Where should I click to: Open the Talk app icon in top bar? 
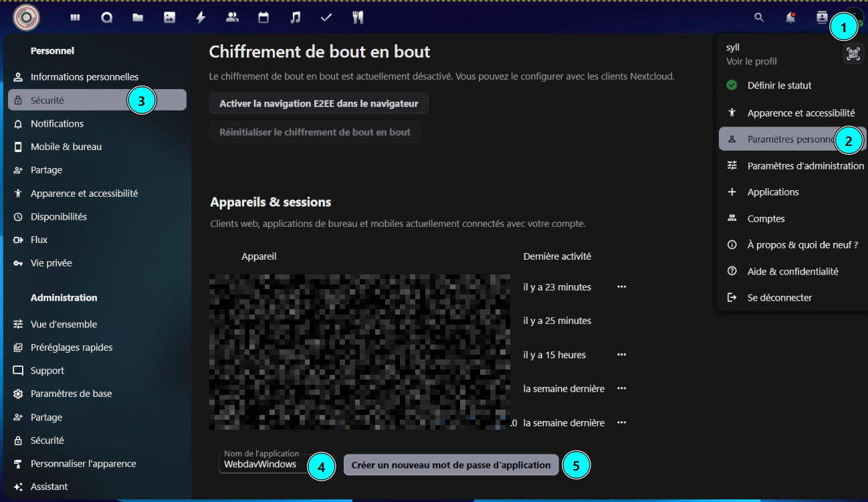(106, 18)
